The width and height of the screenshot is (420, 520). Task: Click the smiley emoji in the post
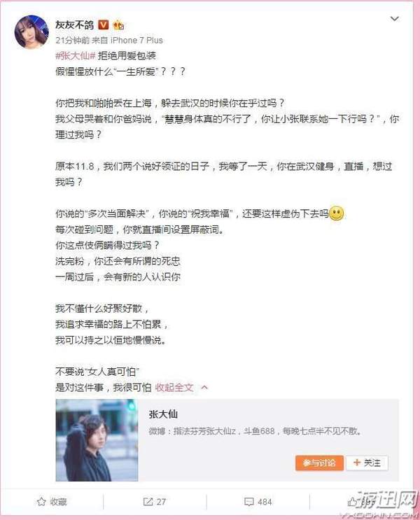tap(337, 213)
